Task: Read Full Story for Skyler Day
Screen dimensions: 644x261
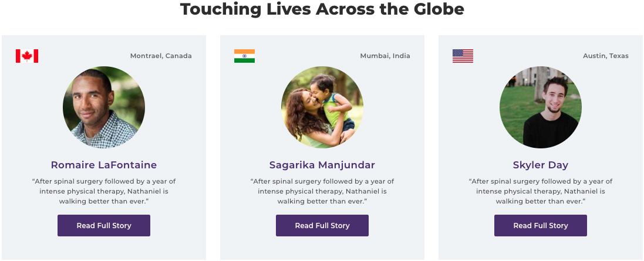Action: [541, 225]
